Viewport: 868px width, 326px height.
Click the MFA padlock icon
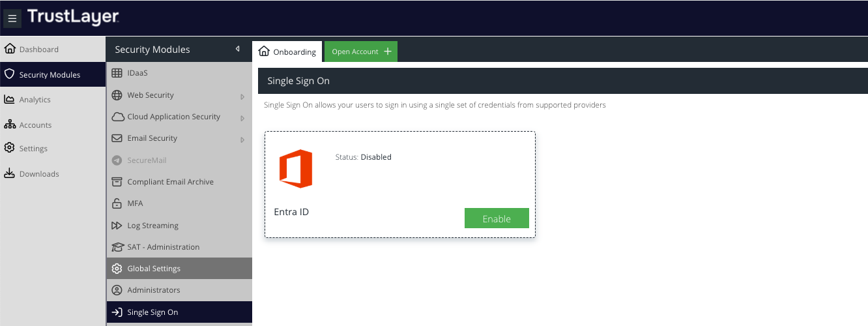(117, 203)
